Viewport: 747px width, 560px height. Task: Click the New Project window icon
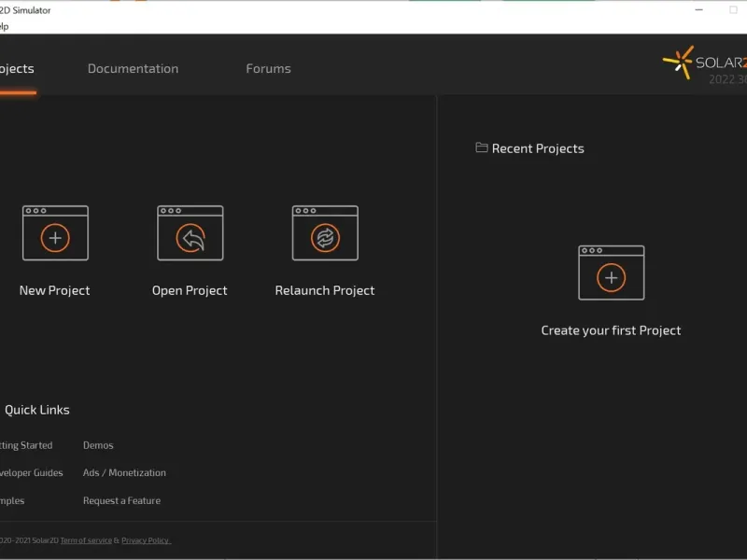[55, 232]
